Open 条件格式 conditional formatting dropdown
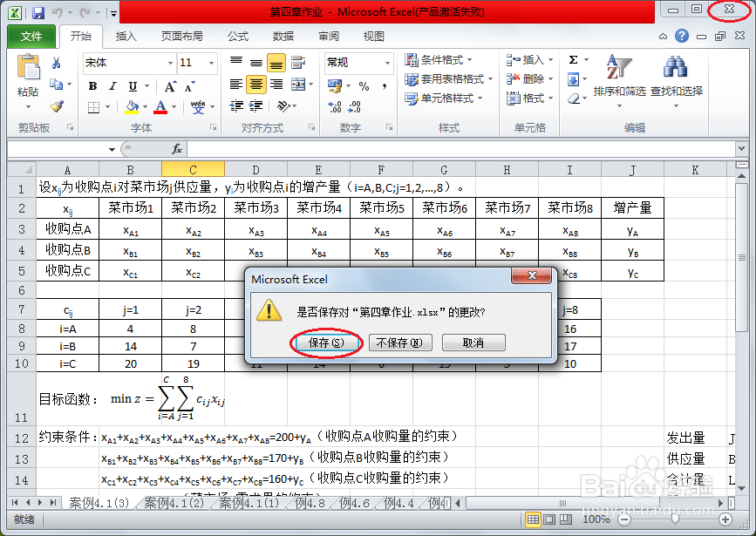Image resolution: width=756 pixels, height=536 pixels. tap(439, 60)
